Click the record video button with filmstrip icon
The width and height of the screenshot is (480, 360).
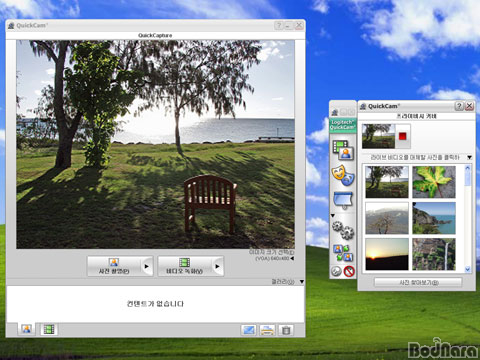pyautogui.click(x=185, y=266)
